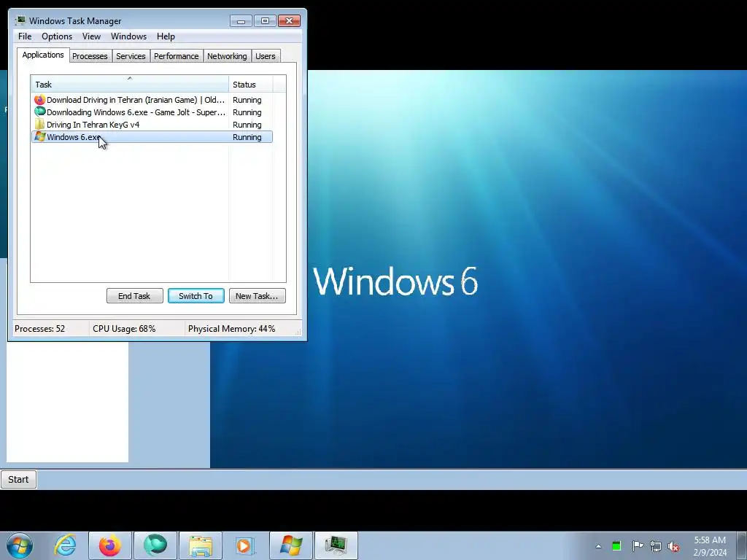747x560 pixels.
Task: Switch to the Services tab
Action: pyautogui.click(x=131, y=55)
